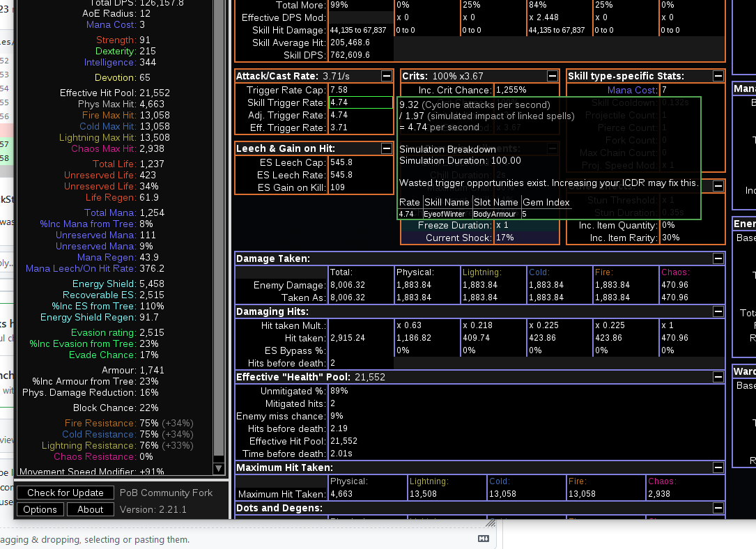
Task: Click the Version 2.21.1 text
Action: [153, 509]
